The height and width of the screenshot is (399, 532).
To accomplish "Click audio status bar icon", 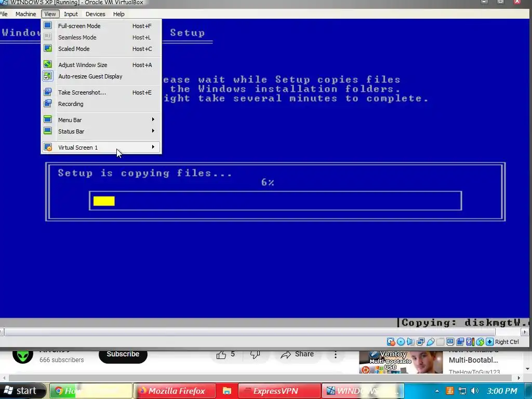I will pos(410,342).
